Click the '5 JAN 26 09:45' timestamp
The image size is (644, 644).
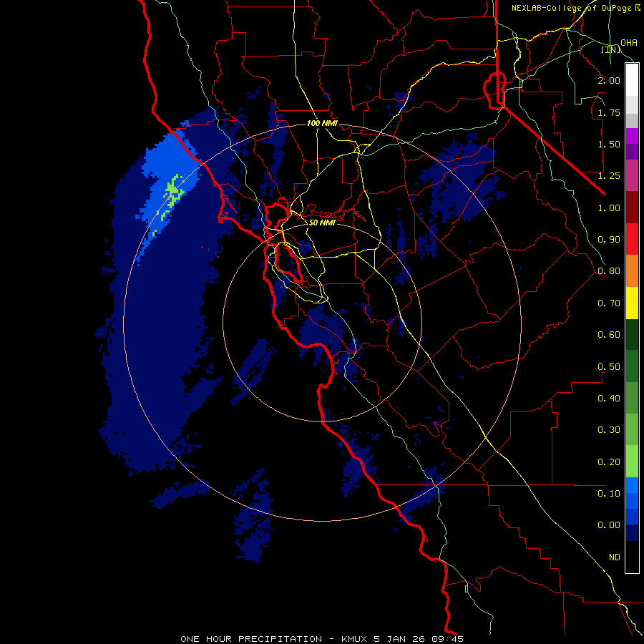(x=419, y=639)
